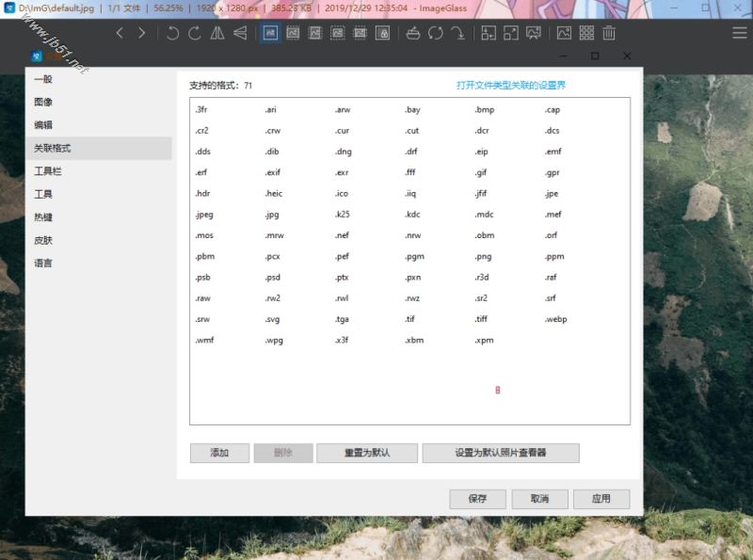Select Scale to fit zoom icon
753x560 pixels.
click(360, 33)
